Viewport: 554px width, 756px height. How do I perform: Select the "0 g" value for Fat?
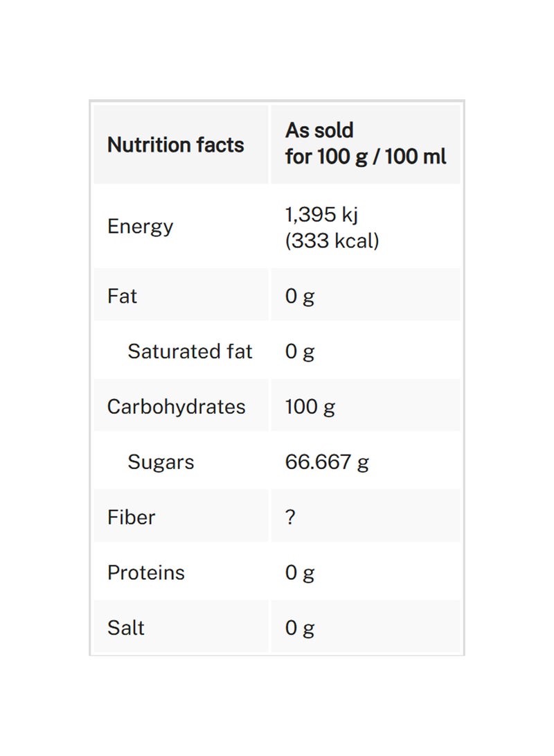click(x=300, y=296)
